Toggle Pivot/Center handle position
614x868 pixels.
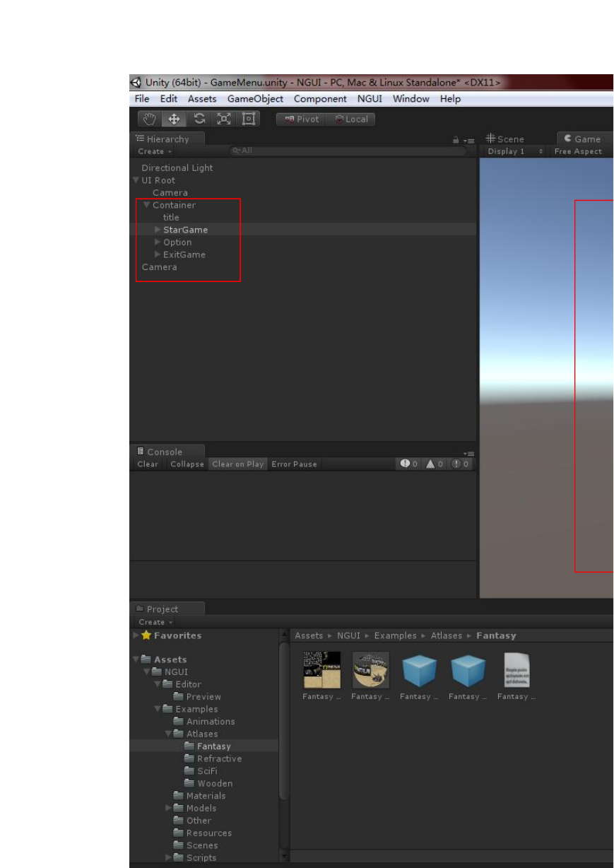point(302,119)
